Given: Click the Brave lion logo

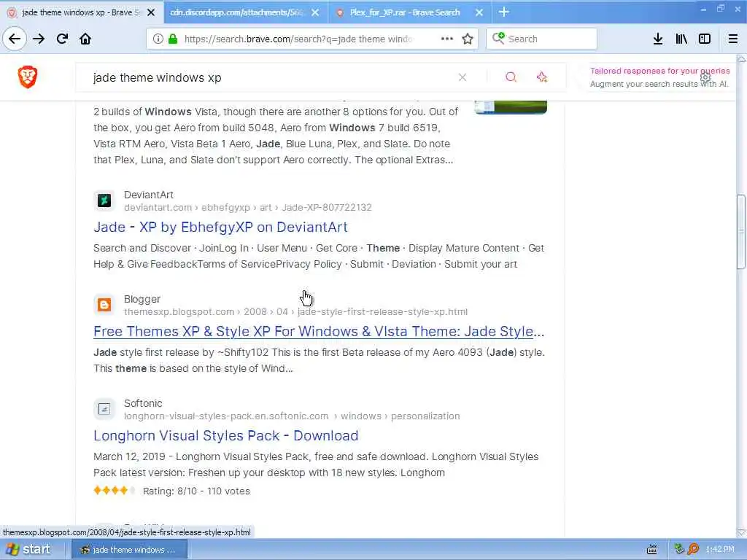Looking at the screenshot, I should tap(28, 77).
